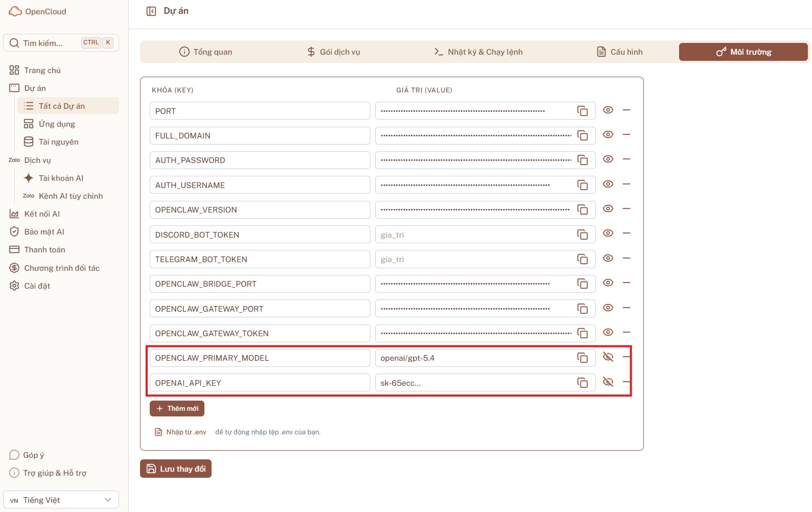Switch to the Cấu hình tab
Image resolution: width=812 pixels, height=512 pixels.
click(619, 52)
